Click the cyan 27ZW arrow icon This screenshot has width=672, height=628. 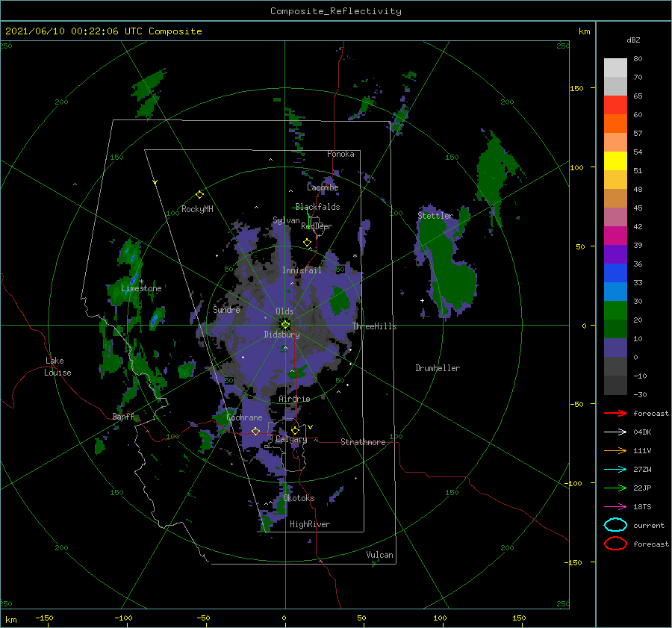(615, 470)
